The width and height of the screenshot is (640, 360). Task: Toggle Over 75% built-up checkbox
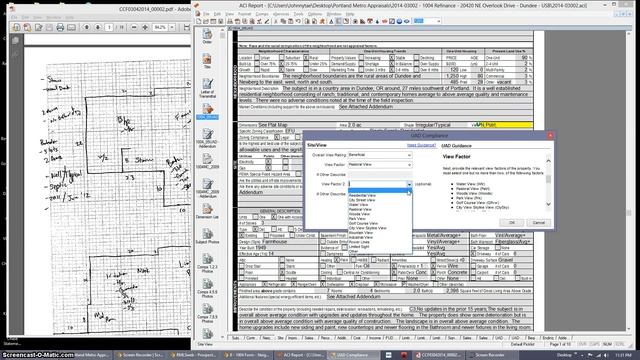pyautogui.click(x=257, y=64)
